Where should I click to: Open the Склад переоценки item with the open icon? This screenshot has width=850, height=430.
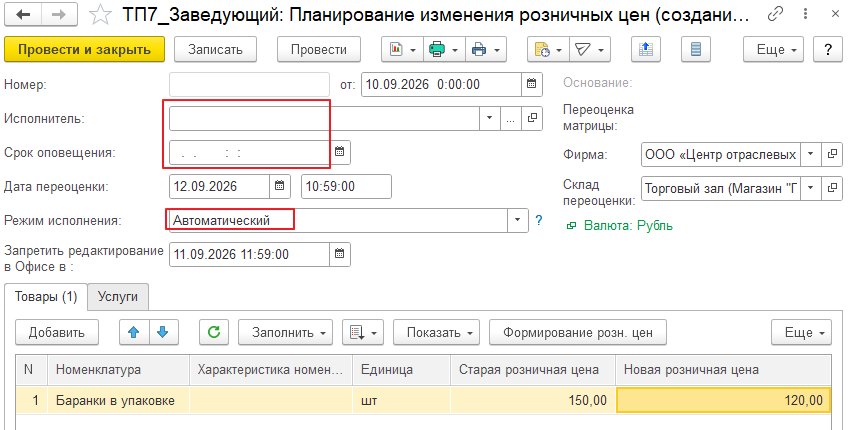[x=832, y=189]
